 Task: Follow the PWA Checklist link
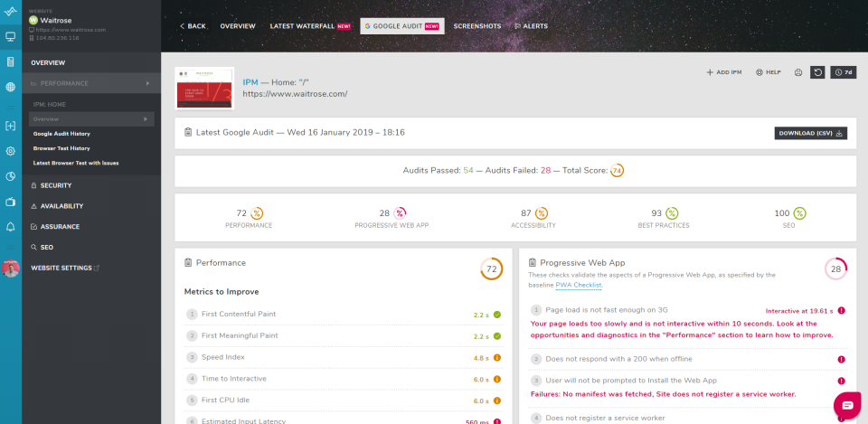579,285
